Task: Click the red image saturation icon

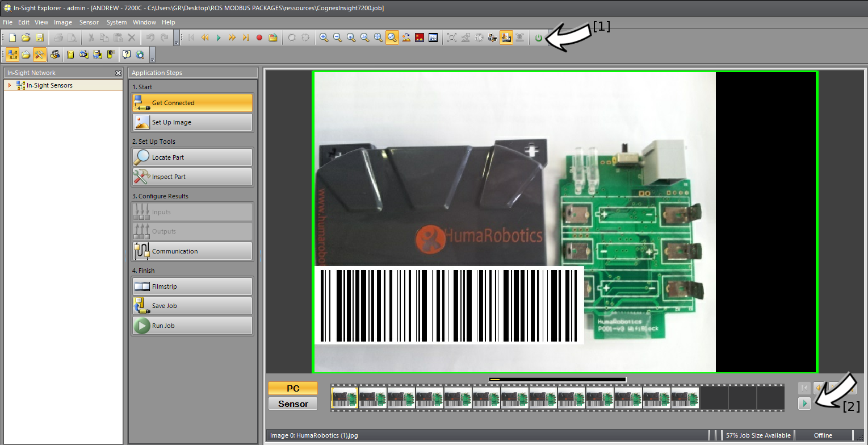Action: click(420, 38)
